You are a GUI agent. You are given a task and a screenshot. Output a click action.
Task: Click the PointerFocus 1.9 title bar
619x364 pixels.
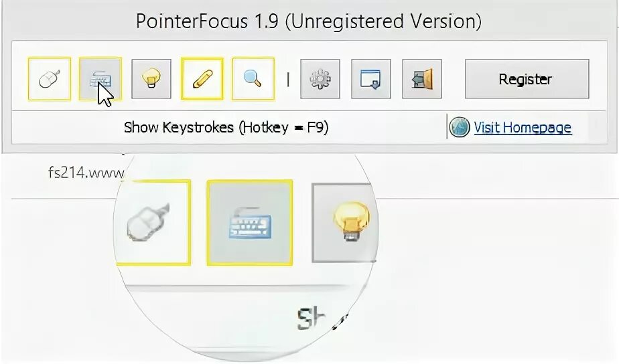coord(309,21)
